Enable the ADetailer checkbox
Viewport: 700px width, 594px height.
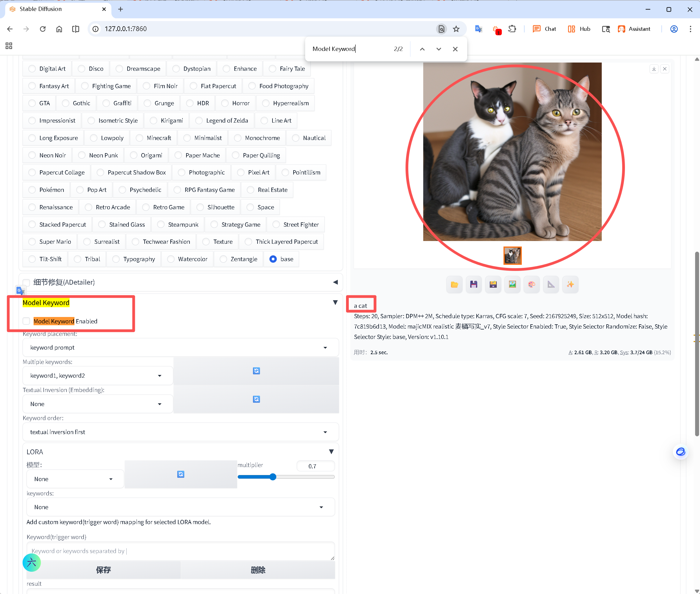coord(26,283)
